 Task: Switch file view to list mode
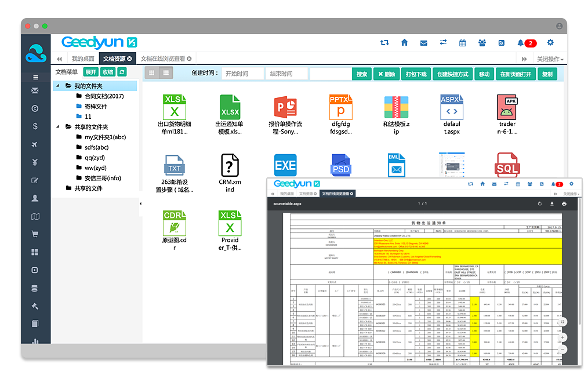tap(166, 73)
